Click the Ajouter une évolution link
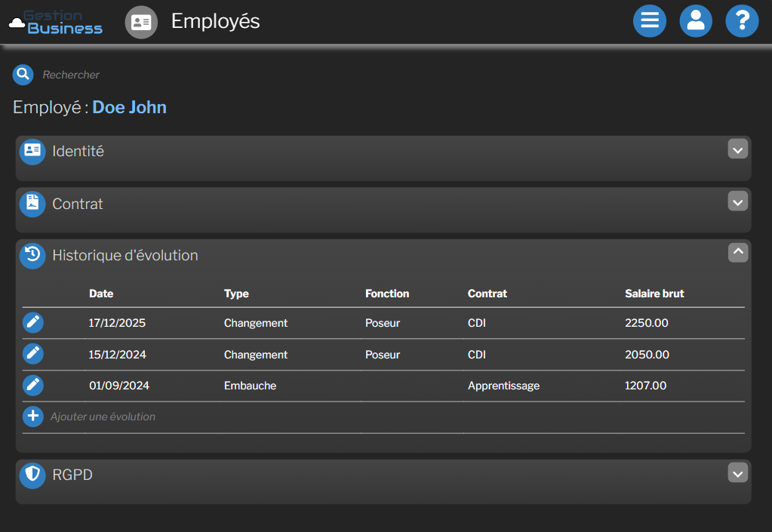772x532 pixels. click(x=103, y=417)
